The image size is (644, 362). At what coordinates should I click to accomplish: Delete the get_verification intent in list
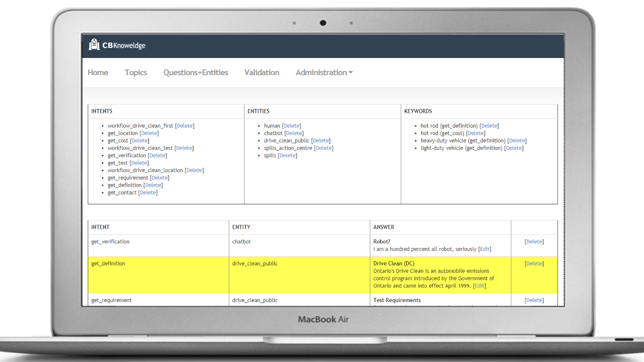157,155
